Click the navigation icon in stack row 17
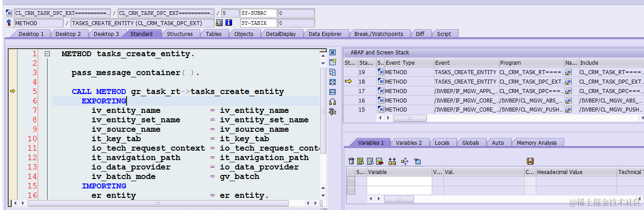The image size is (644, 210). click(569, 91)
